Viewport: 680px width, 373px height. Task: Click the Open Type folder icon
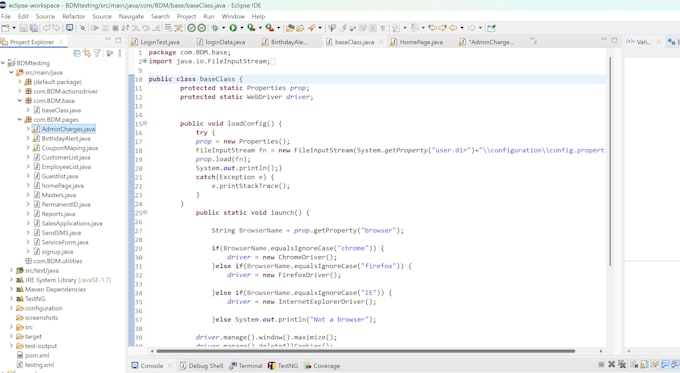290,28
